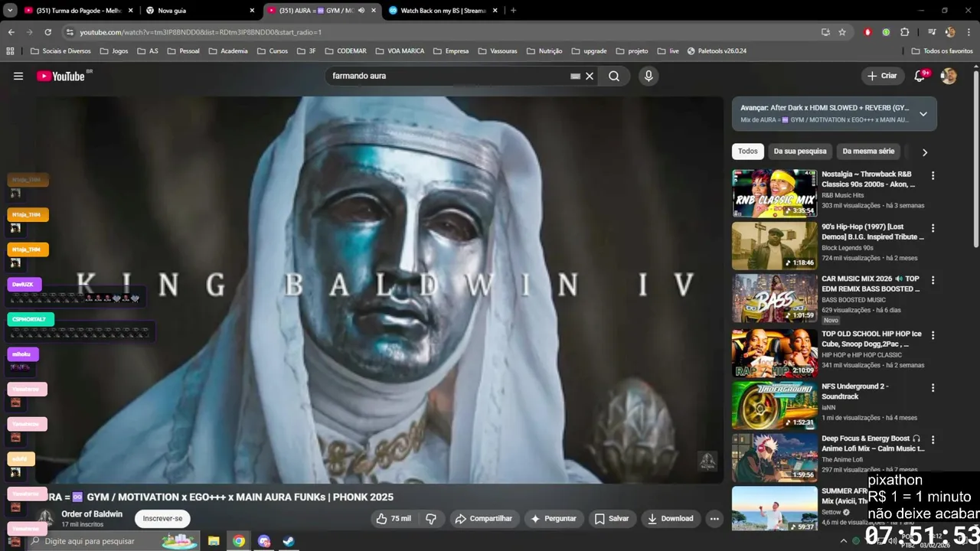Open a new browser tab with plus
This screenshot has height=551, width=980.
[x=513, y=11]
